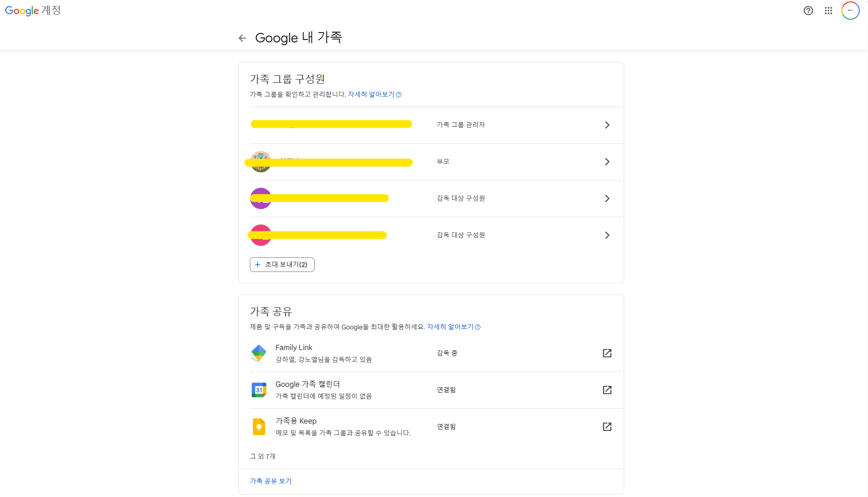Click the 그 외 7개 text
Screen dimensions: 868x497
click(x=262, y=456)
